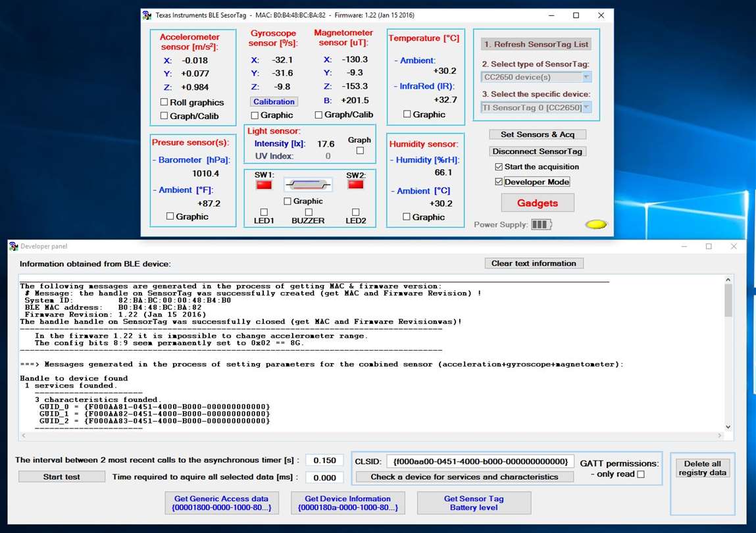Click the Power Supply battery icon
This screenshot has height=533, width=756.
coord(541,224)
